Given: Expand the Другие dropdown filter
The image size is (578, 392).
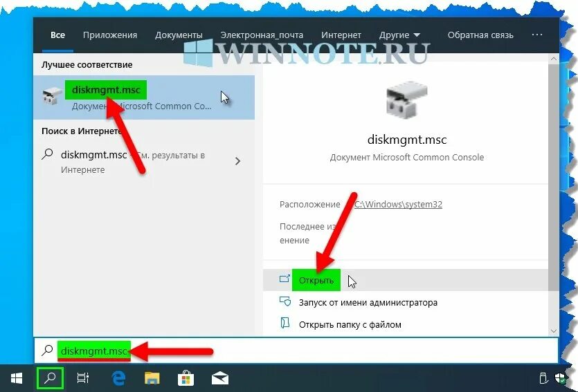Looking at the screenshot, I should (x=399, y=35).
